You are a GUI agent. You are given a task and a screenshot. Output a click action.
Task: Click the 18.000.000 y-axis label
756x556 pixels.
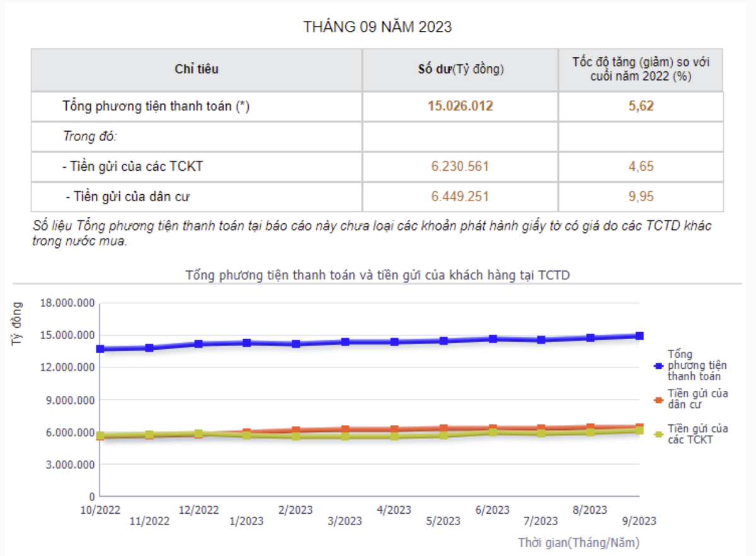(67, 303)
